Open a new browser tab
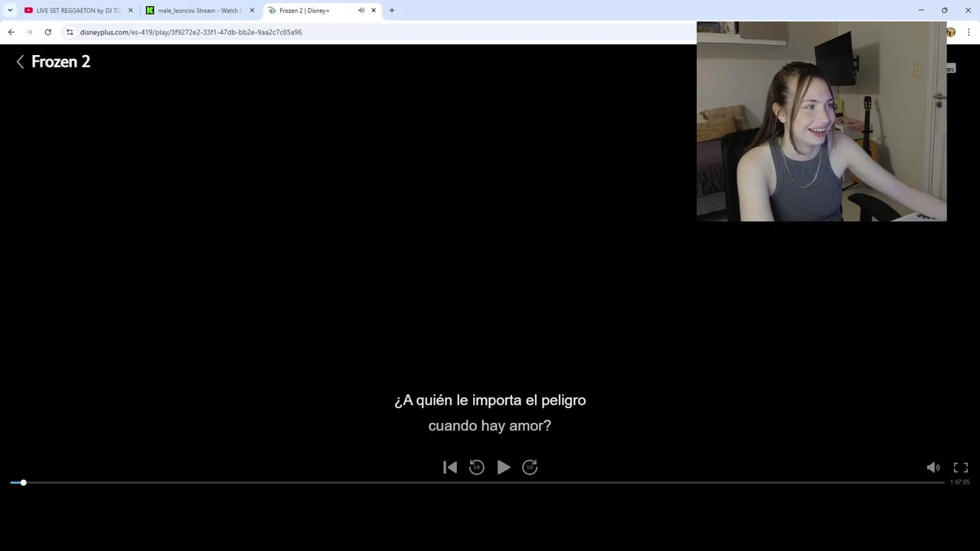 click(x=392, y=11)
